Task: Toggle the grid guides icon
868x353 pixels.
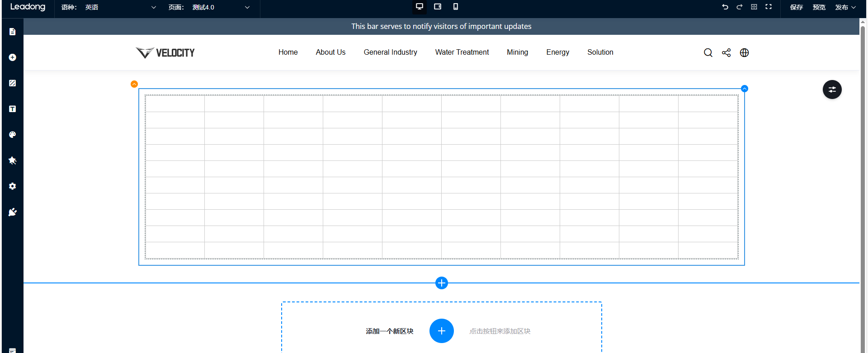Action: click(x=754, y=7)
